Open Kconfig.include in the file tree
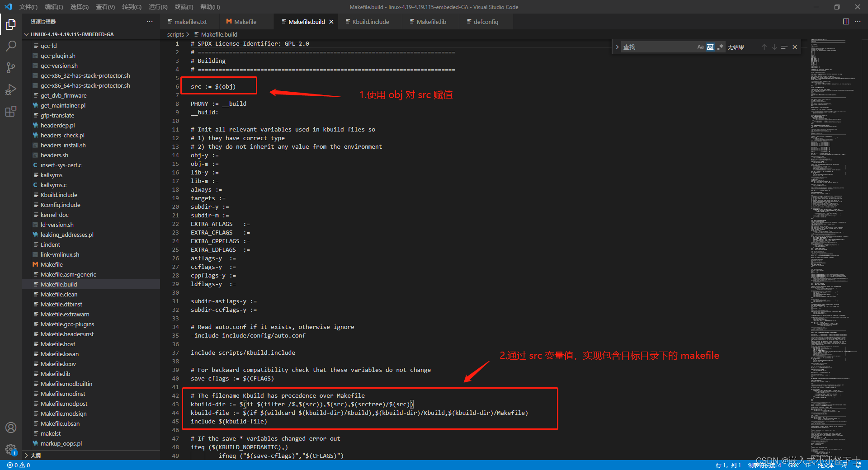Screen dimensions: 868x470 (60, 205)
